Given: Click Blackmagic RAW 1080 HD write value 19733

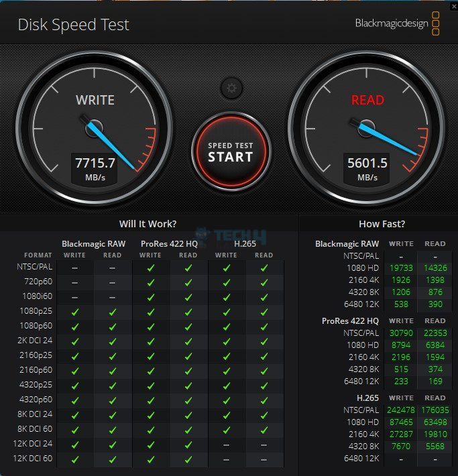Looking at the screenshot, I should (401, 268).
